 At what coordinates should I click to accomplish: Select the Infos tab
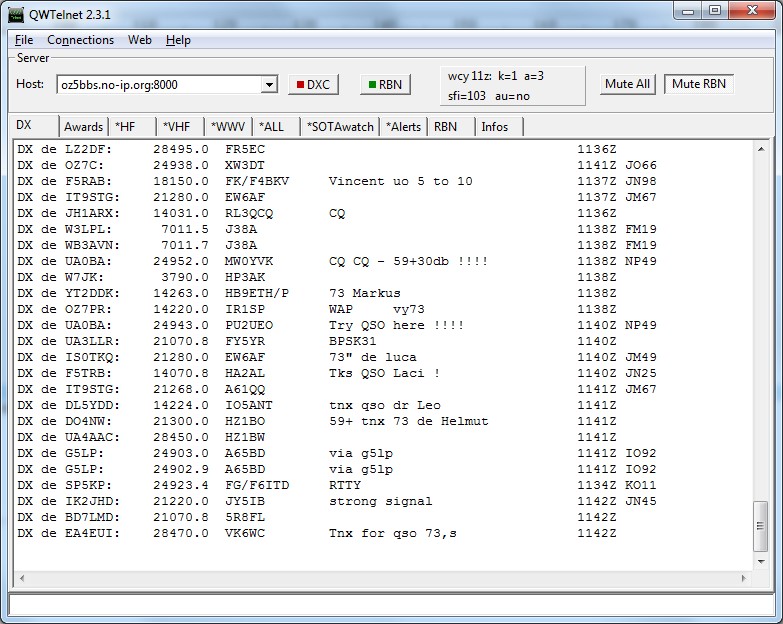pos(494,127)
